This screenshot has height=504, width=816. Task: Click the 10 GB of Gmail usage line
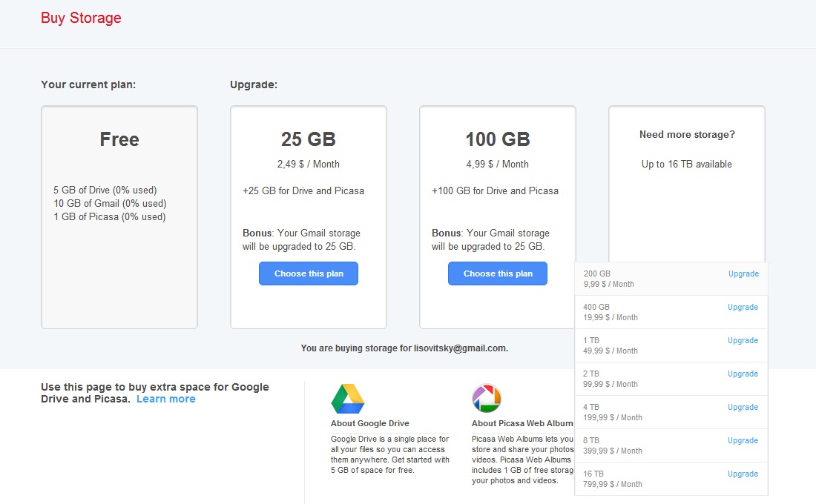click(x=110, y=203)
